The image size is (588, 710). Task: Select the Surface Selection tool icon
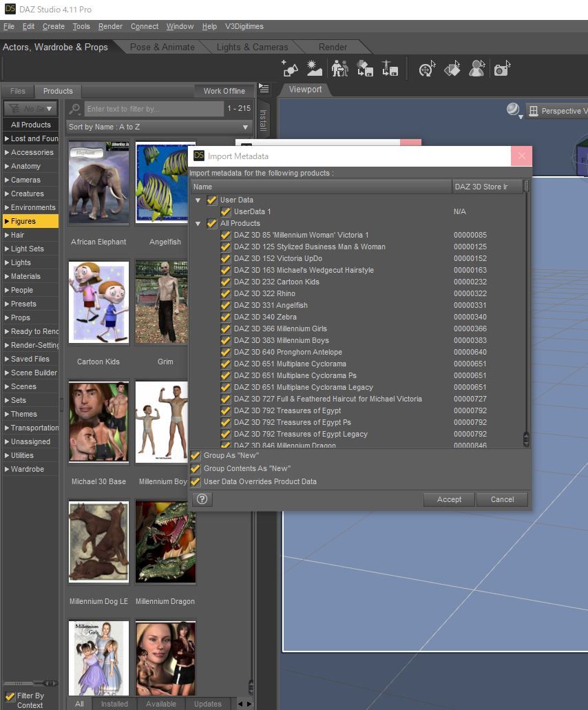pyautogui.click(x=452, y=68)
